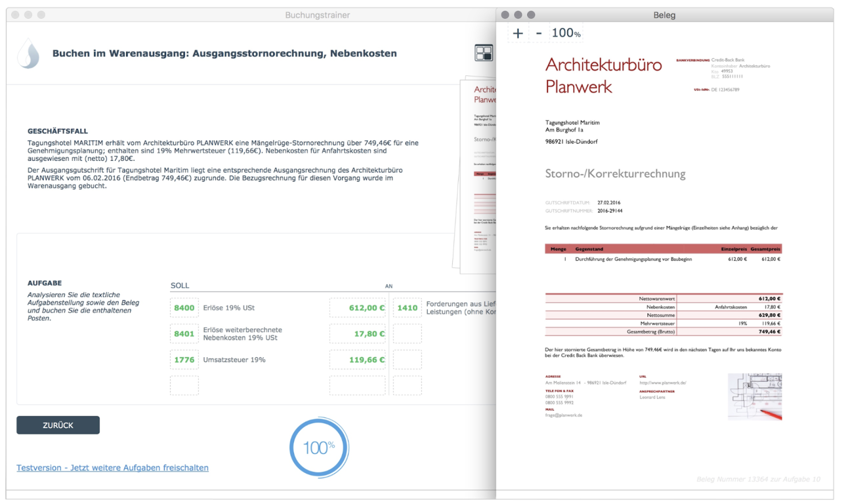Screen dimensions: 842x504
Task: Click the Gesamtbetrag (Brutto) 749,46 € row
Action: (x=664, y=332)
